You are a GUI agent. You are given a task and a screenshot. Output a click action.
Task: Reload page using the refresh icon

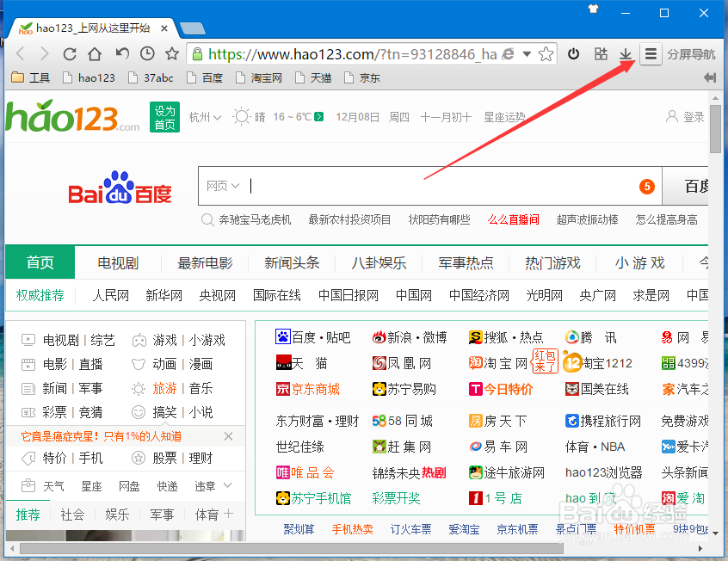click(69, 53)
